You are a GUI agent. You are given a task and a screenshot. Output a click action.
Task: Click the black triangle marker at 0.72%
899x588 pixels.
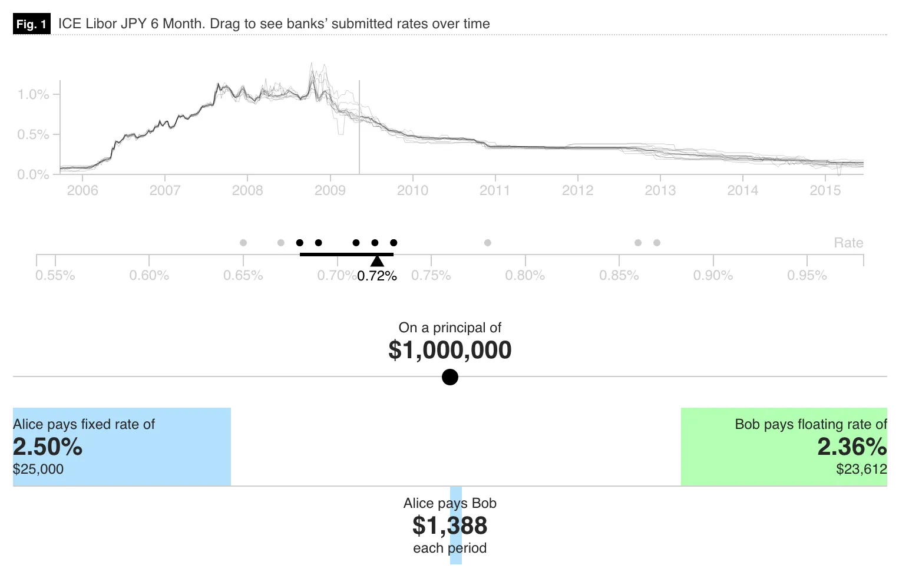pos(377,261)
